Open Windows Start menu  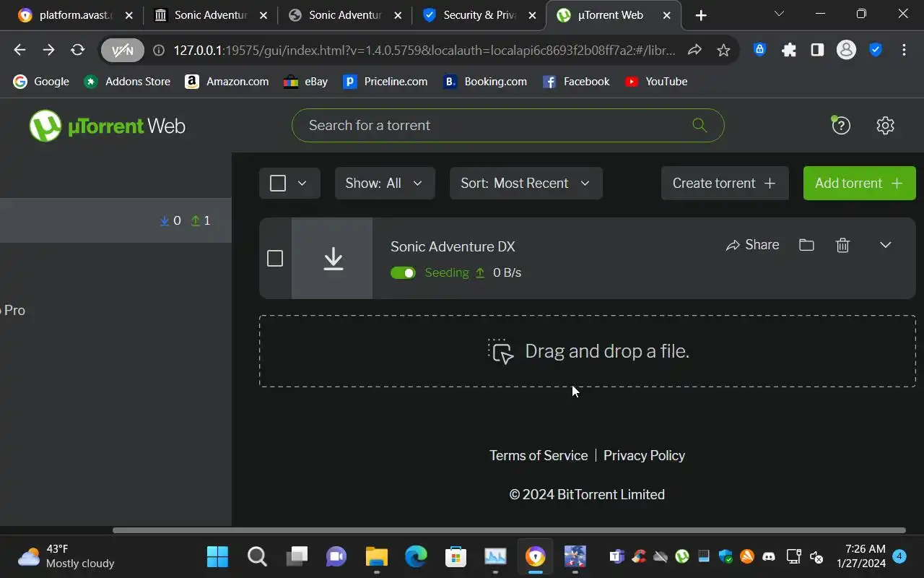click(217, 556)
